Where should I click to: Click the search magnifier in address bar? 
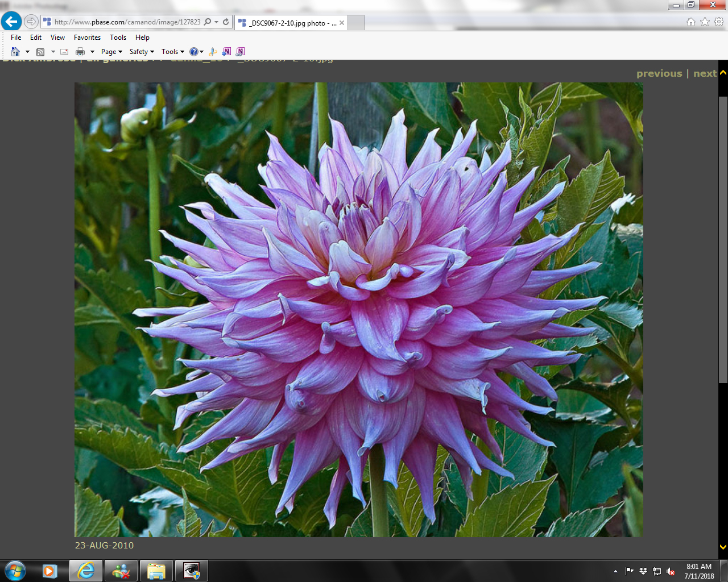208,22
